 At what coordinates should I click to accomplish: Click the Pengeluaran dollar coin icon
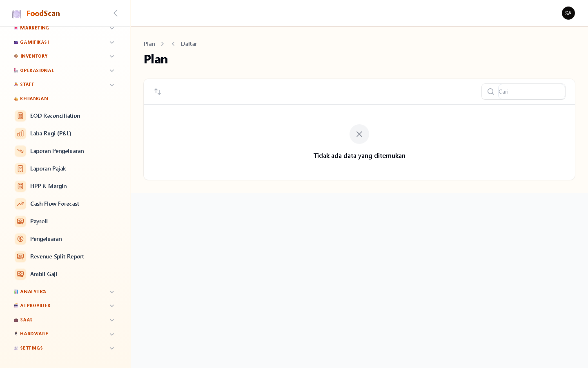tap(20, 239)
